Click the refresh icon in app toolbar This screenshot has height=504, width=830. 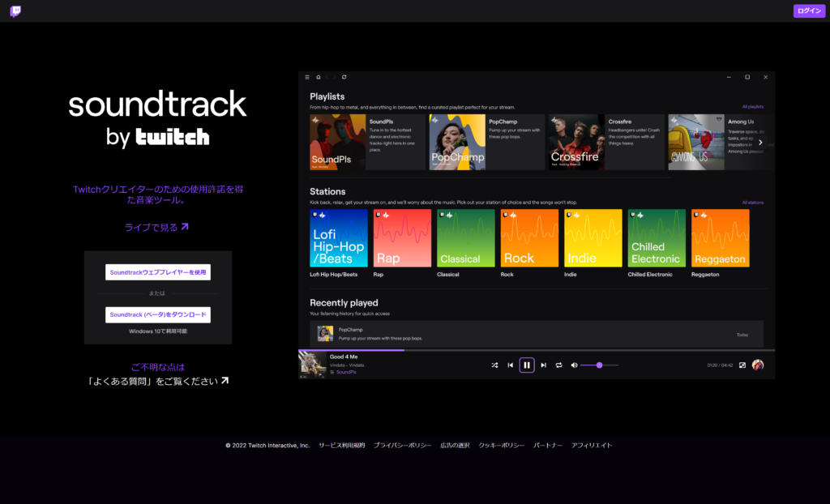pos(344,77)
